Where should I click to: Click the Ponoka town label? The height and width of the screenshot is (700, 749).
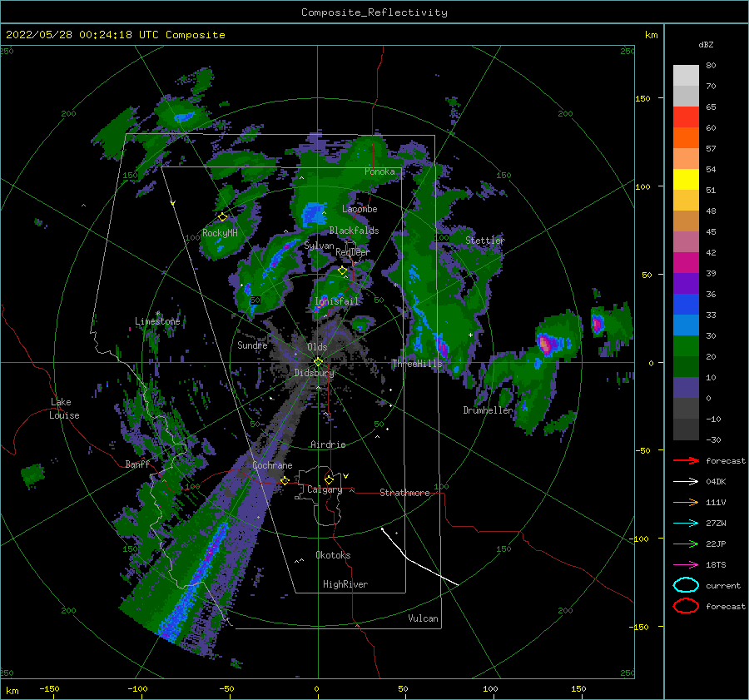tap(379, 171)
